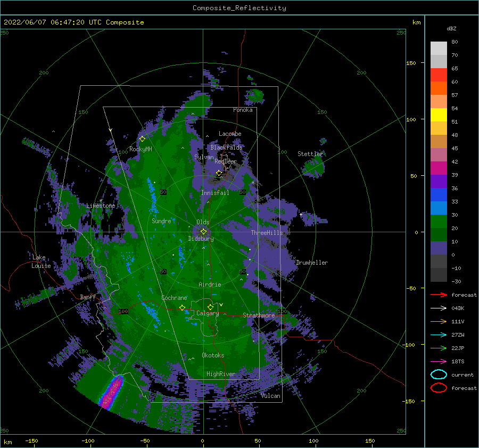Click the yellow V marker northwest of RockyMH
479x448 pixels.
coord(110,130)
